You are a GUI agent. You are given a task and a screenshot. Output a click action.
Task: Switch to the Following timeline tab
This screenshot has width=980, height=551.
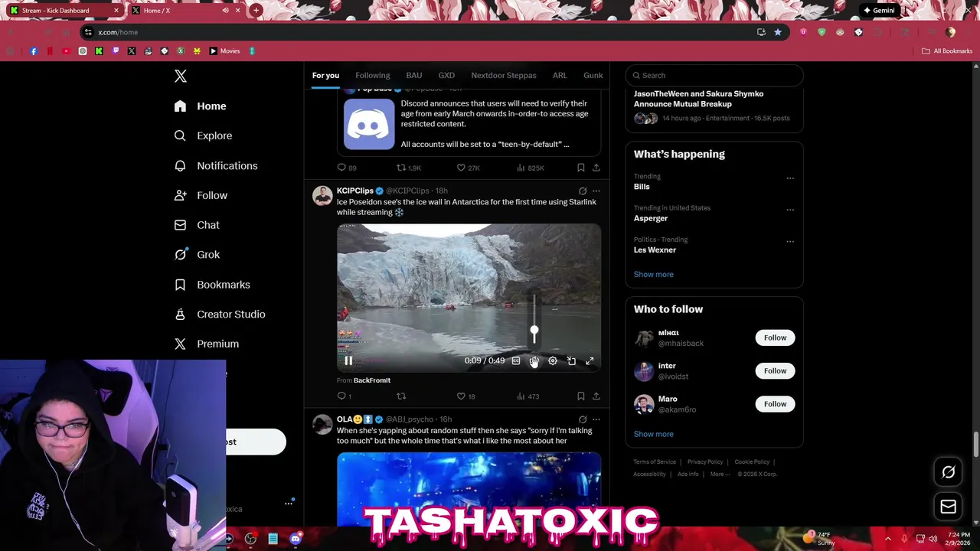click(373, 75)
